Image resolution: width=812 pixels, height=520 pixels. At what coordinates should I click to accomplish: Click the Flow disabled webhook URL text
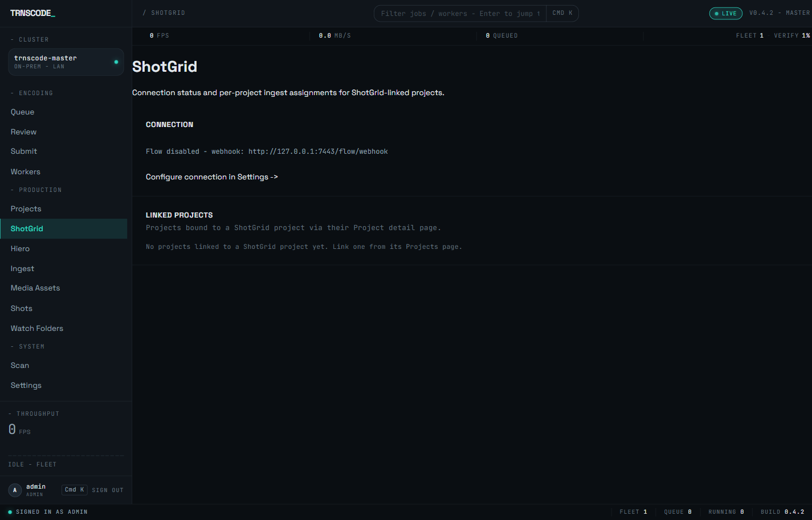pos(267,152)
